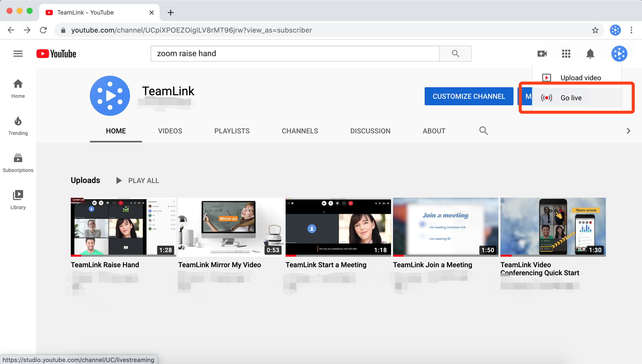642x364 pixels.
Task: Click the zoom raise hand search field
Action: 295,54
